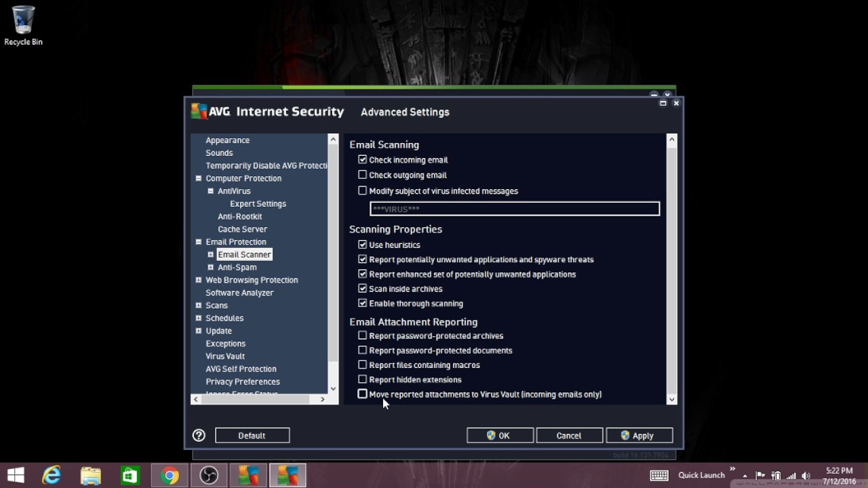This screenshot has width=868, height=488.
Task: Enable Report password-protected documents
Action: (x=362, y=350)
